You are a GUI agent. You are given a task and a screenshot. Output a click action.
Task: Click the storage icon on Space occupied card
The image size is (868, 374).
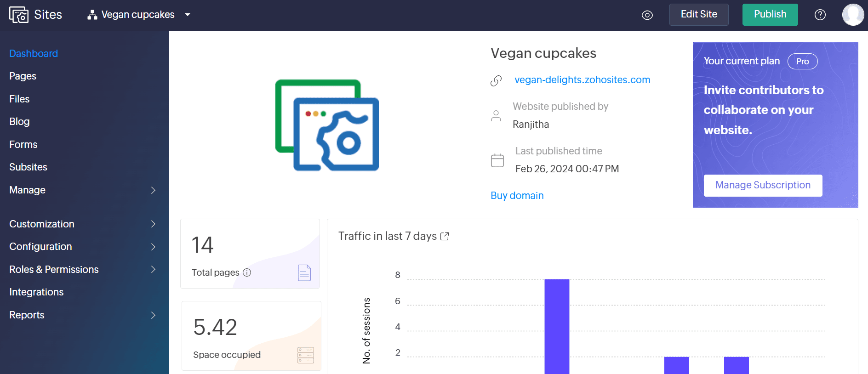click(x=306, y=355)
